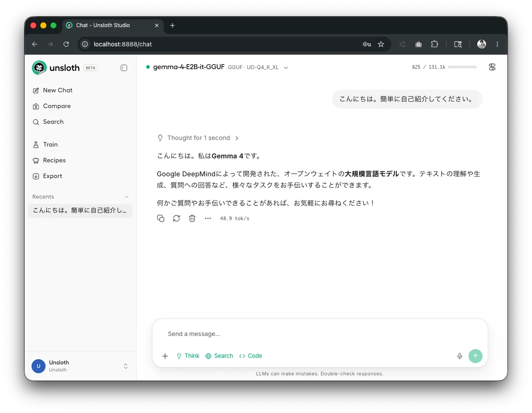Click the 825 / 131.1k token count
532x413 pixels.
[429, 67]
